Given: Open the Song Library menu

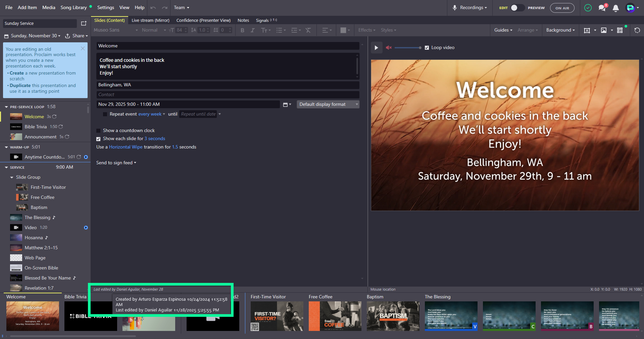Looking at the screenshot, I should 74,7.
